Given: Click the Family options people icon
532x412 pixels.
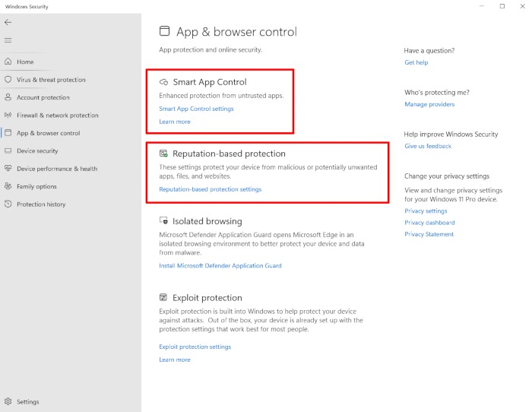Looking at the screenshot, I should (8, 186).
